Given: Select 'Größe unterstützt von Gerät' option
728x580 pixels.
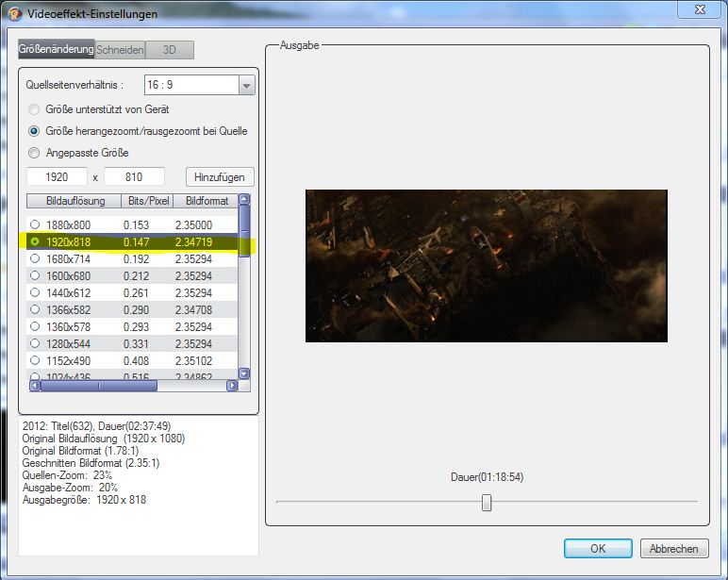Looking at the screenshot, I should pyautogui.click(x=35, y=109).
